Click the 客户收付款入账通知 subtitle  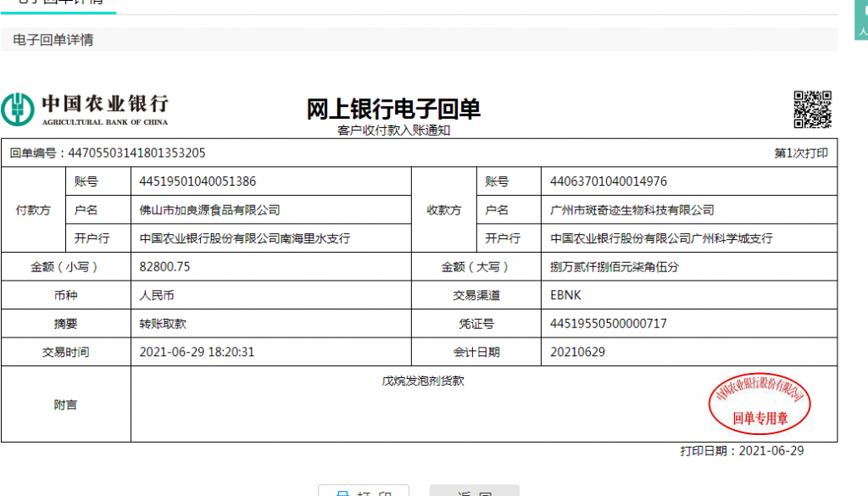[x=393, y=131]
